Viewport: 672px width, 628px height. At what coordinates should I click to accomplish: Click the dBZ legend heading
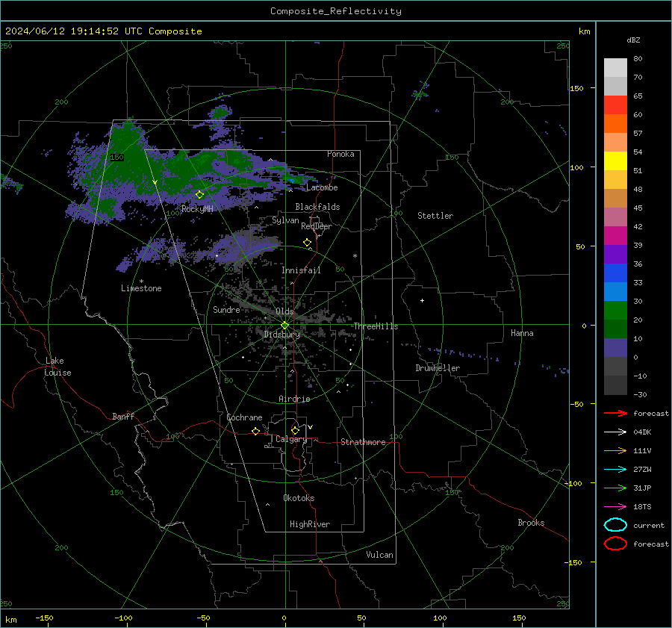coord(633,40)
